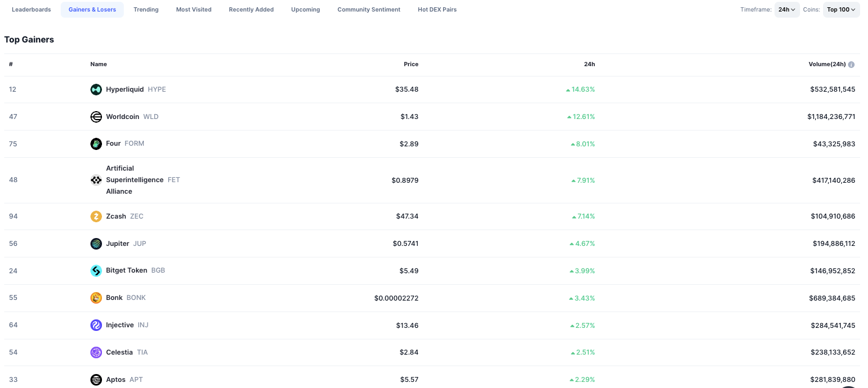868x388 pixels.
Task: Click the Zcash coin logo icon
Action: tap(96, 216)
